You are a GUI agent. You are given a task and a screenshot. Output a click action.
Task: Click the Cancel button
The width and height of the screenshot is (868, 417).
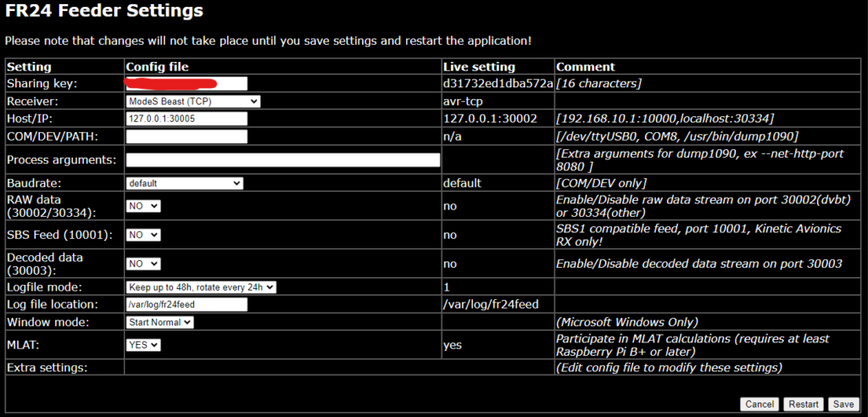[x=759, y=404]
